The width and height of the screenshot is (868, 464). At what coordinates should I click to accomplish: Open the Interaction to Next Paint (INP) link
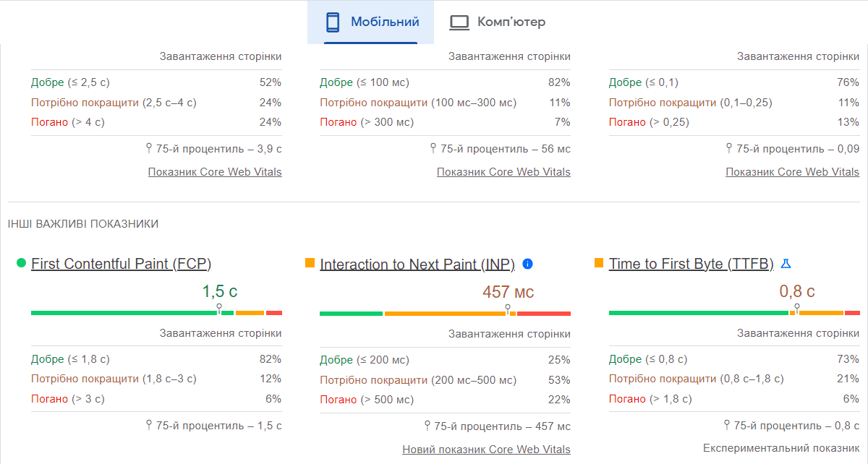click(x=417, y=264)
